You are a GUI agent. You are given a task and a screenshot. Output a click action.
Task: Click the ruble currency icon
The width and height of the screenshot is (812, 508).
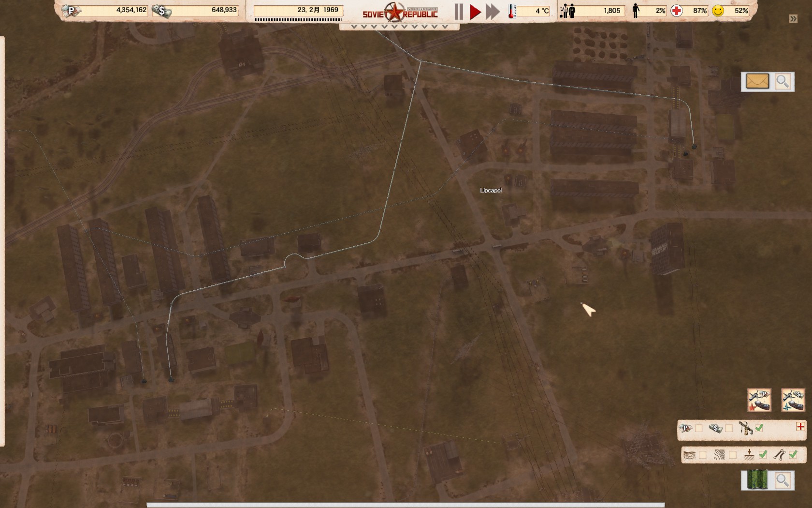72,10
